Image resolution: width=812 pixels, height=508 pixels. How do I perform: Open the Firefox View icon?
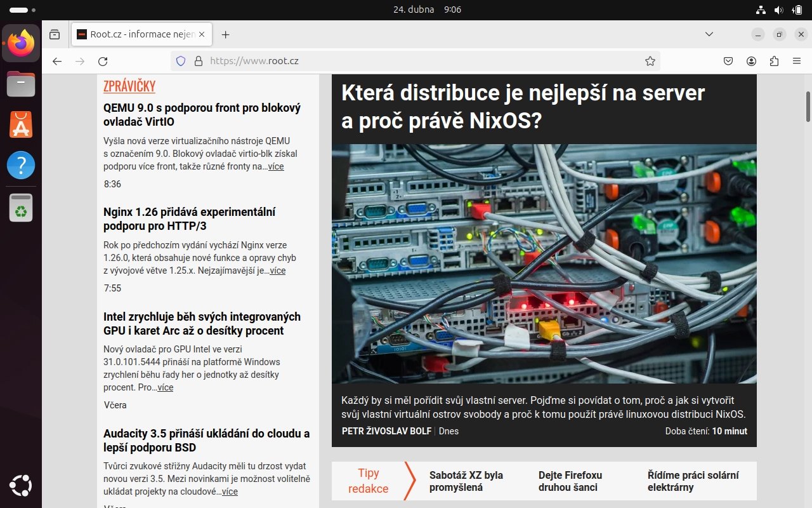click(x=55, y=34)
